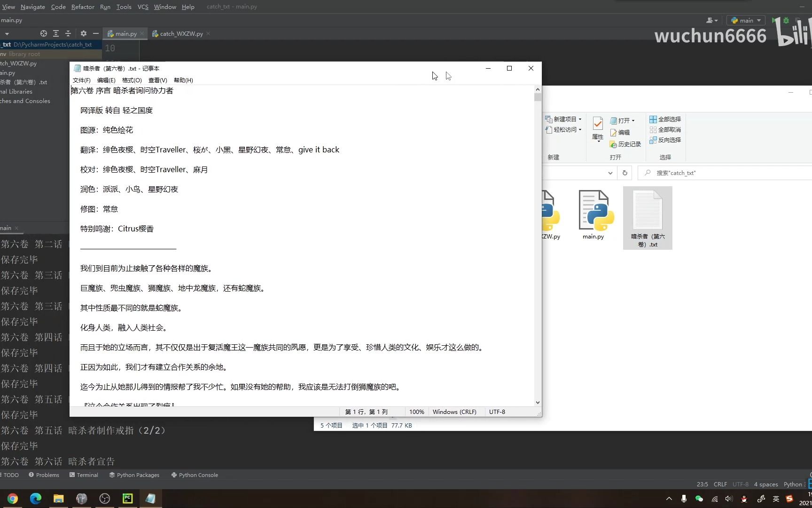The width and height of the screenshot is (812, 508).
Task: Open the 格式(O) menu in Notepad
Action: click(132, 80)
